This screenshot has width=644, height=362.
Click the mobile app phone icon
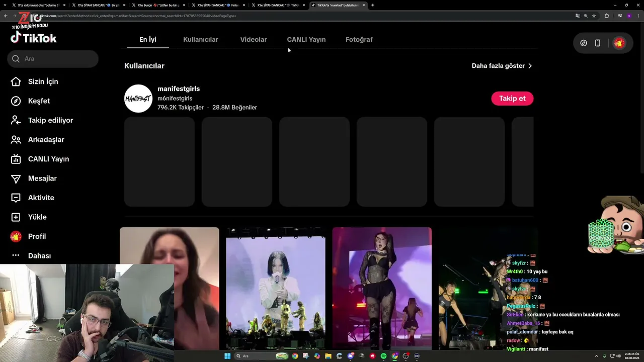coord(598,43)
